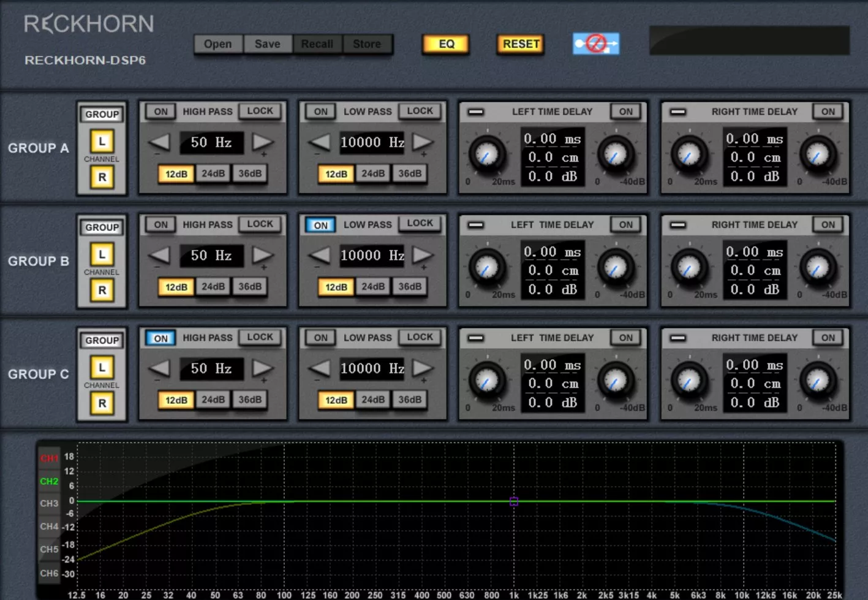Image resolution: width=868 pixels, height=600 pixels.
Task: Select R channel in Group B
Action: (102, 291)
